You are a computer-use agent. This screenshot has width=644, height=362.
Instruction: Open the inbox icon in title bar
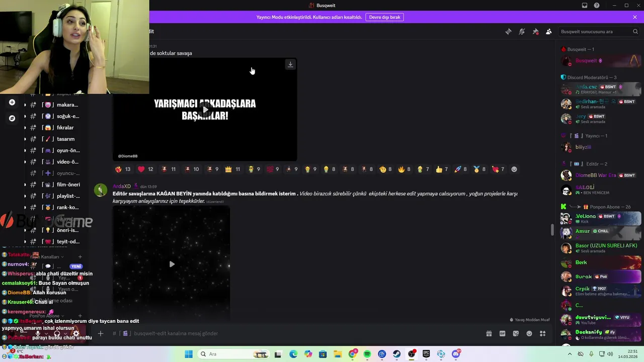point(585,6)
